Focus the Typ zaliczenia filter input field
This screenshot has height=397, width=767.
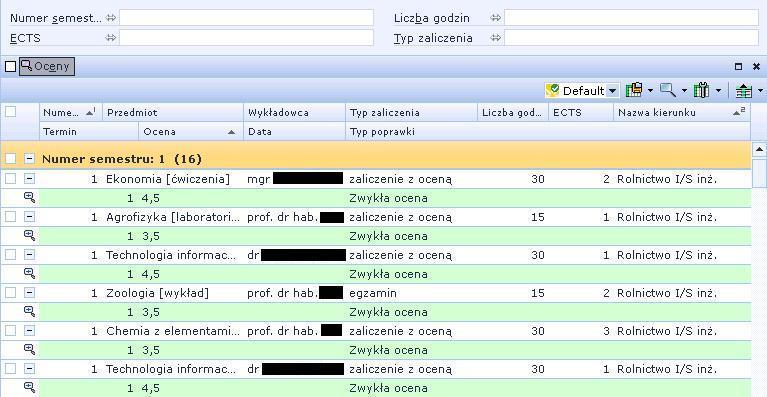[x=631, y=38]
